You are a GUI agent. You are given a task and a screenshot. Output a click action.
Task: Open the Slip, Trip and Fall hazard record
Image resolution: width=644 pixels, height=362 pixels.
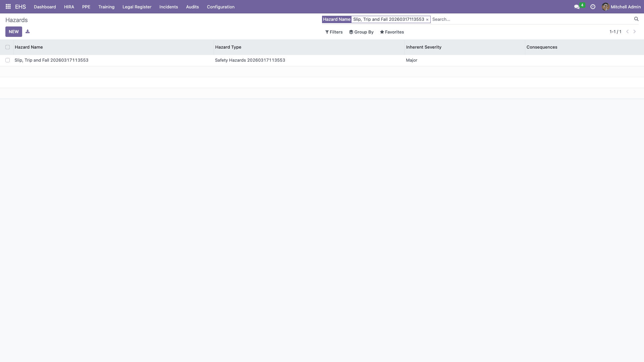pyautogui.click(x=51, y=60)
